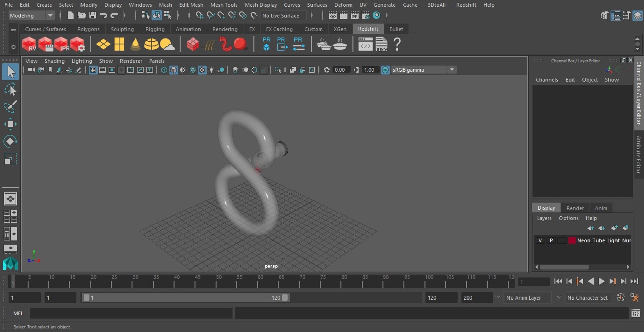This screenshot has width=644, height=332.
Task: Open shelf editor gear menu
Action: point(13,47)
